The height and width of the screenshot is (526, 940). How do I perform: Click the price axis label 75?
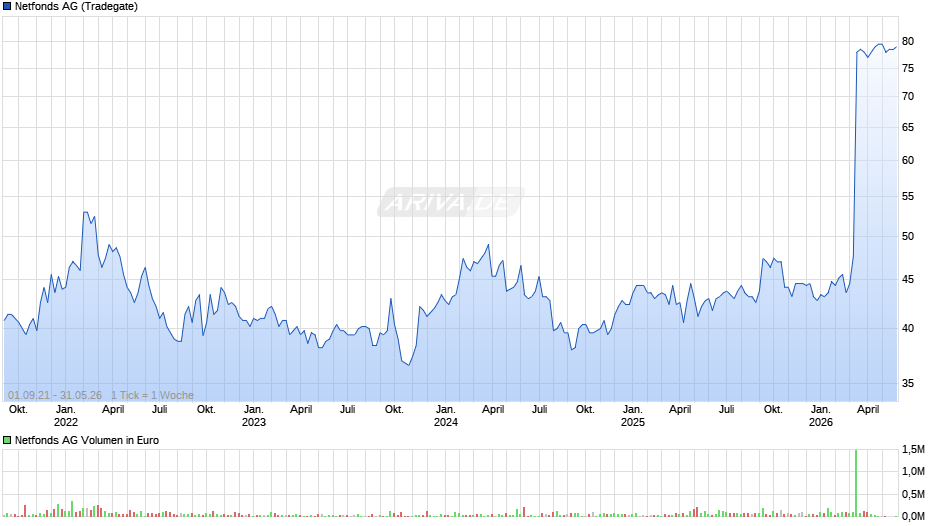point(908,68)
